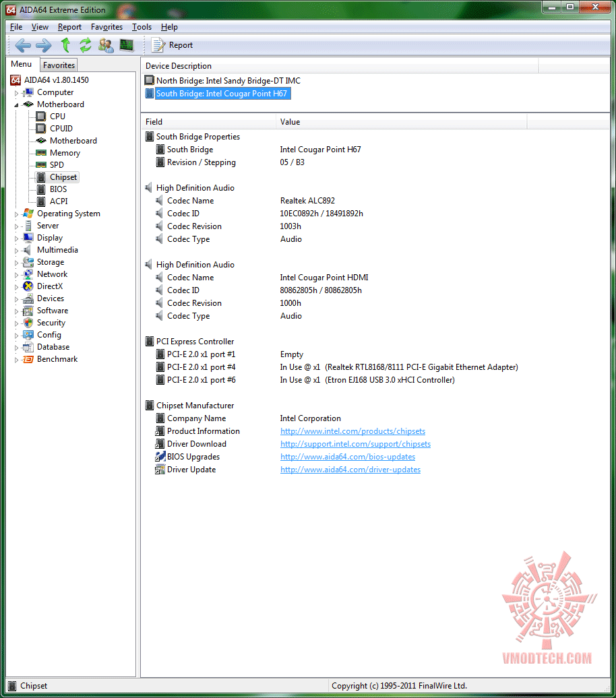Switch to the Menu tab
616x698 pixels.
coord(22,64)
